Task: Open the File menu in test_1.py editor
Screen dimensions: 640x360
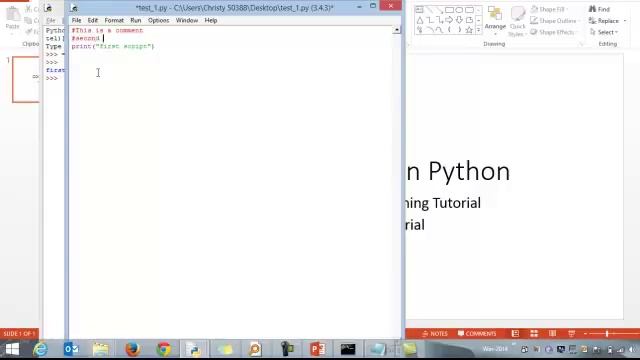Action: point(76,20)
